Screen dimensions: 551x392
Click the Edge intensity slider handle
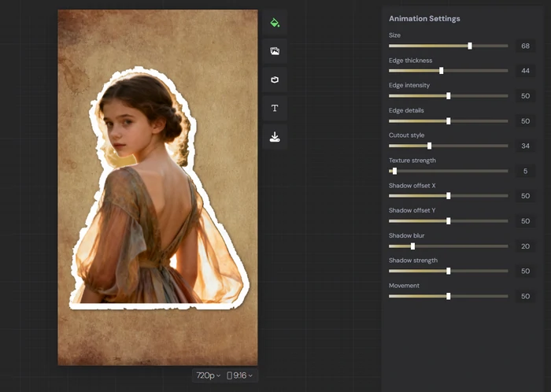click(x=449, y=96)
